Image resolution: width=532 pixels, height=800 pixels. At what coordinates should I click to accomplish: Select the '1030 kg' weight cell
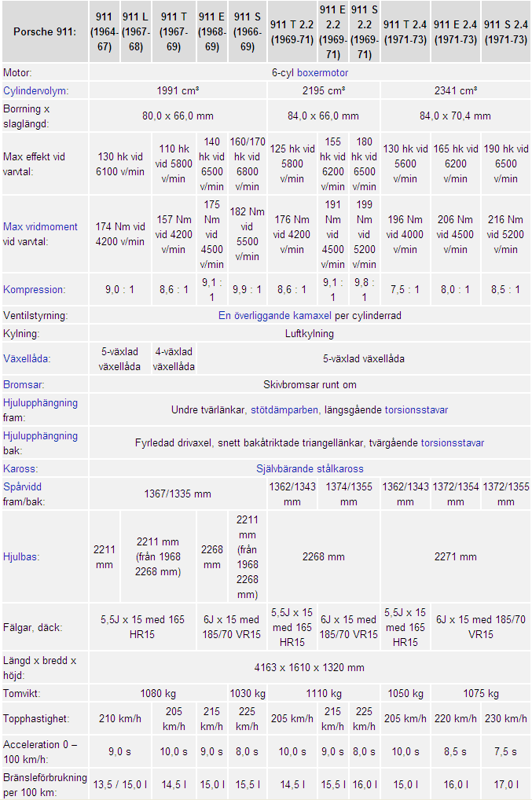248,694
